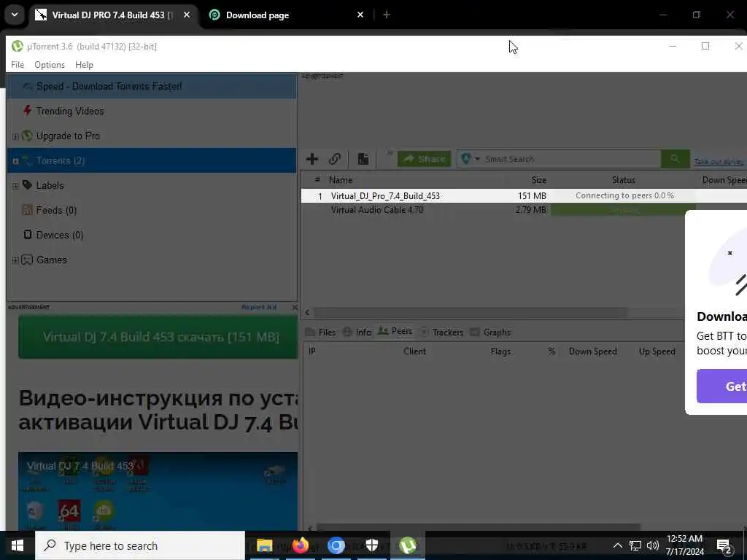Open a new browser tab with plus

(x=387, y=15)
